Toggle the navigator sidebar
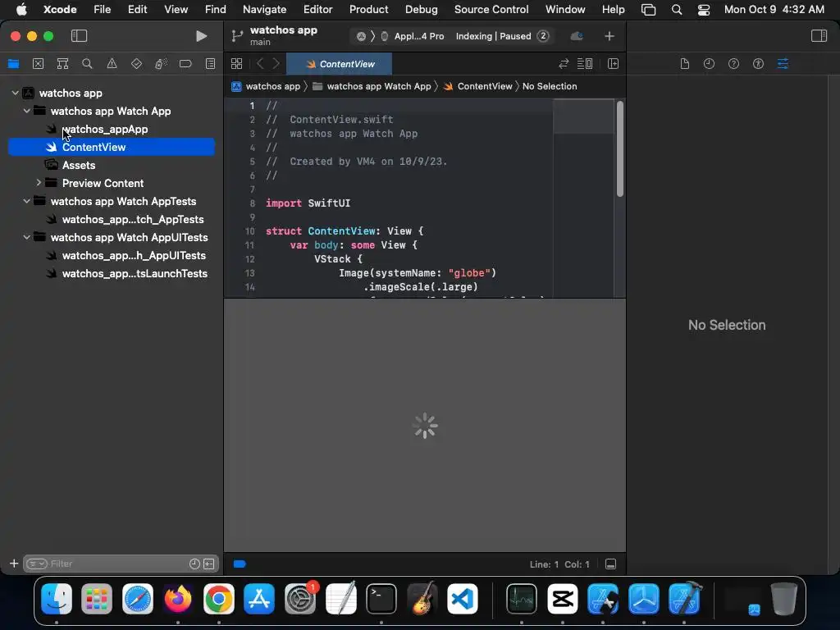 [79, 36]
